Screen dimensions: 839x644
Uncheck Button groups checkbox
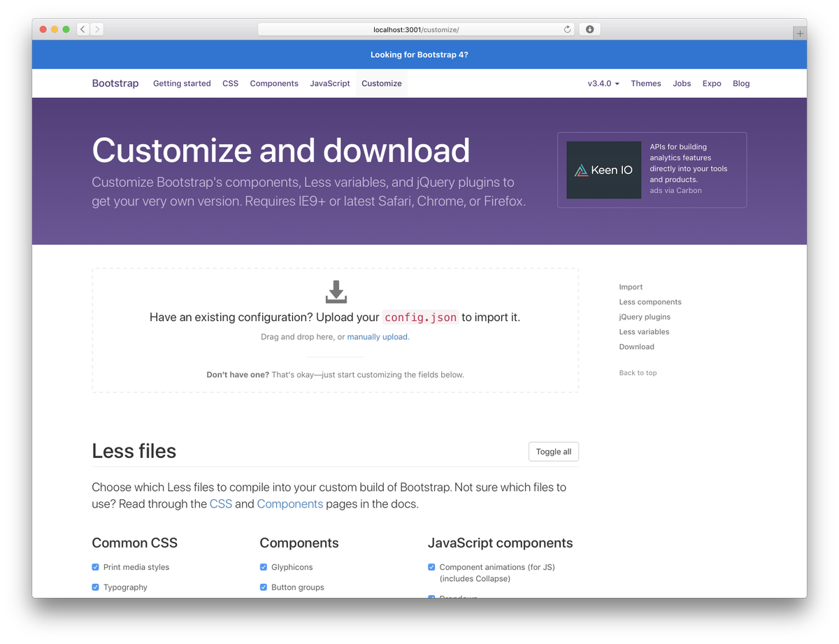click(x=264, y=587)
